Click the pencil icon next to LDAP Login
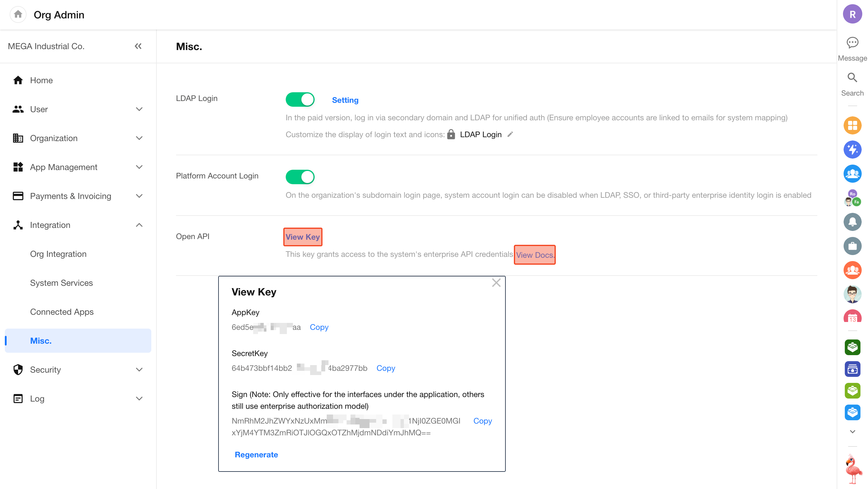This screenshot has height=489, width=868. [510, 134]
